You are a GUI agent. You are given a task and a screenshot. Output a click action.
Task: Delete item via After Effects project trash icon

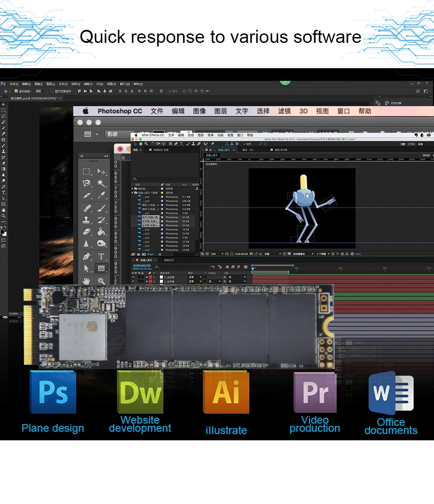coord(160,254)
